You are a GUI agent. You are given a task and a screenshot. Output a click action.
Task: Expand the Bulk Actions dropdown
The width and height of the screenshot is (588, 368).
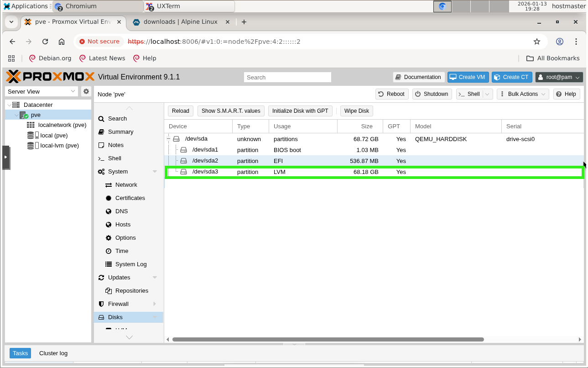coord(522,94)
